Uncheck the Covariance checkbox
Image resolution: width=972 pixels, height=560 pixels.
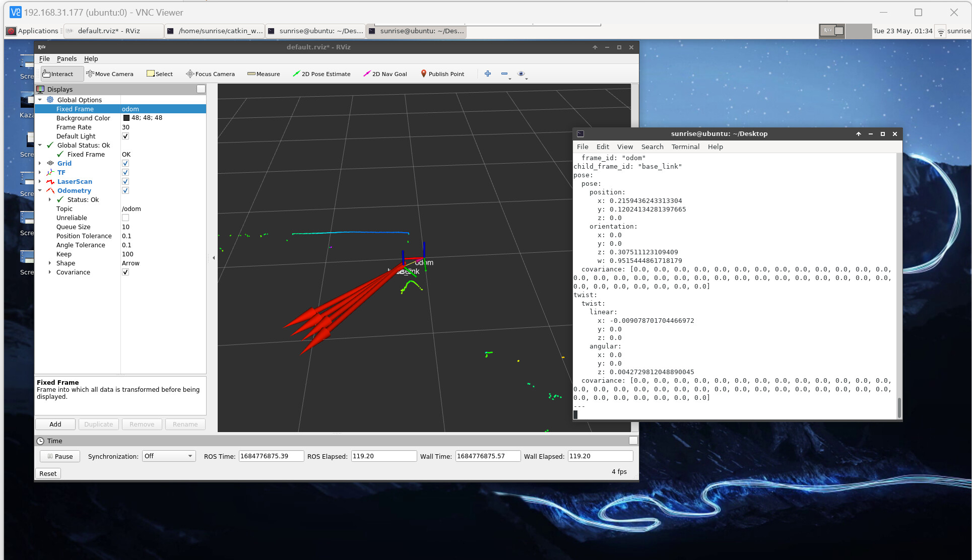coord(125,272)
